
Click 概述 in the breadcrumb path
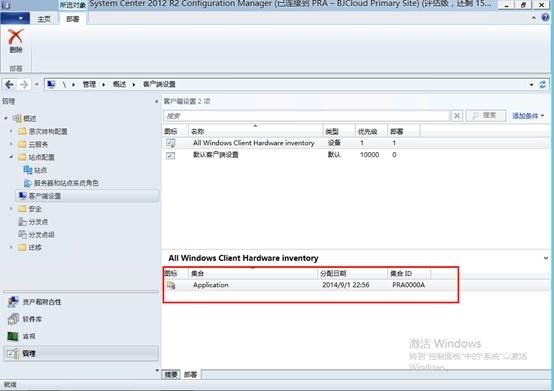(119, 84)
